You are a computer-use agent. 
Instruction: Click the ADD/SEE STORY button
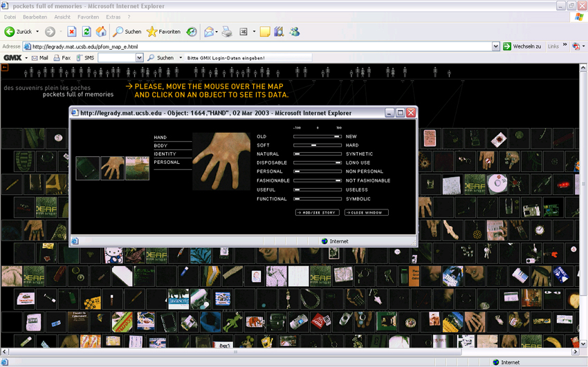318,212
